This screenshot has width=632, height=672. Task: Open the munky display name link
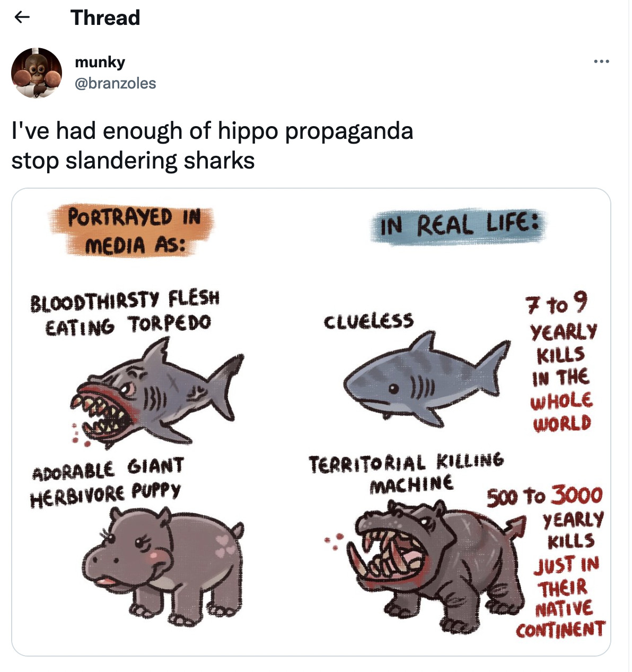100,62
